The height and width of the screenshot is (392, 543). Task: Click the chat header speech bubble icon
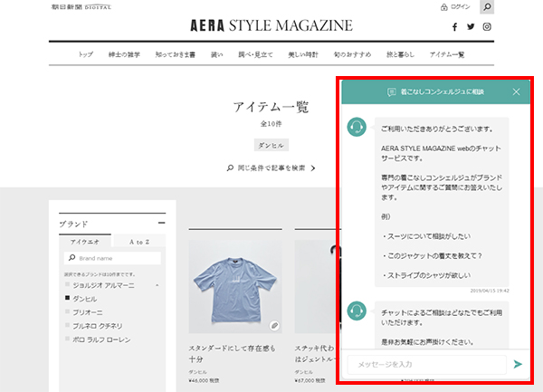[391, 92]
